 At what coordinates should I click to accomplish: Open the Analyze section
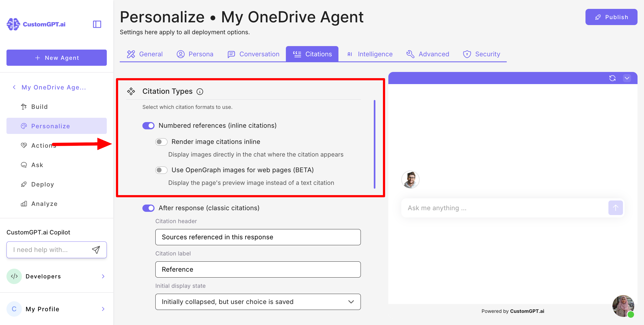coord(44,204)
